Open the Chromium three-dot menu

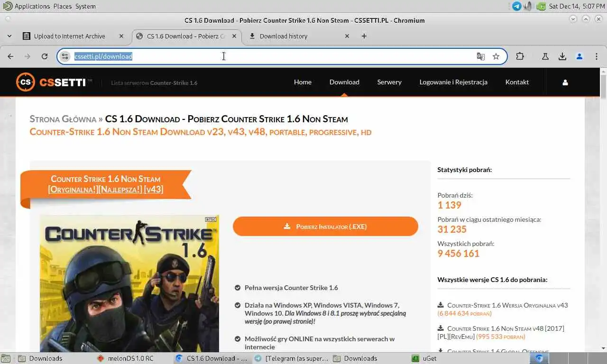596,56
